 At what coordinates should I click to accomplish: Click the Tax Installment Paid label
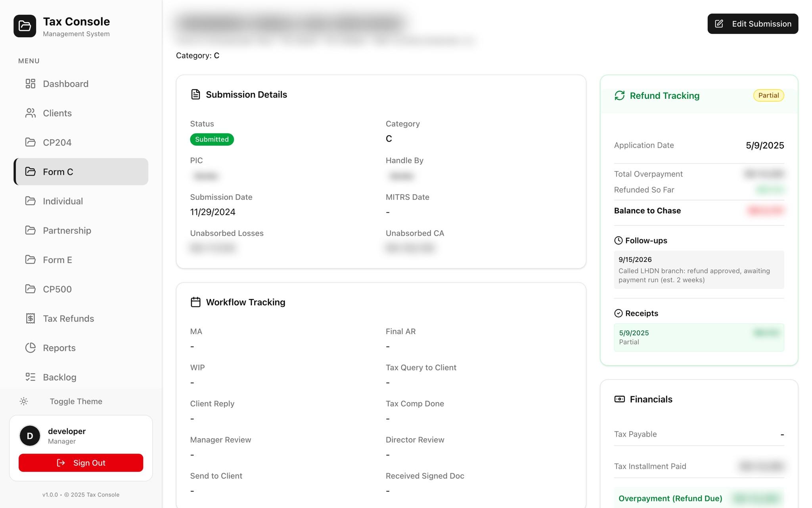[650, 466]
